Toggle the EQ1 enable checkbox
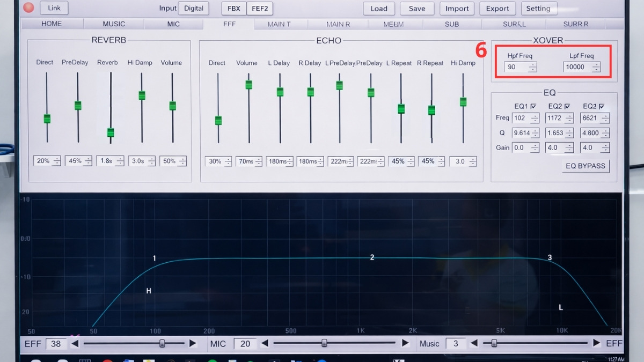Image resolution: width=644 pixels, height=362 pixels. click(532, 106)
